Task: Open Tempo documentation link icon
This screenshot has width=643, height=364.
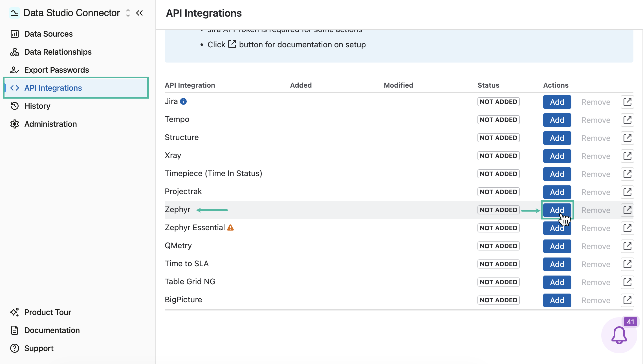Action: pos(627,120)
